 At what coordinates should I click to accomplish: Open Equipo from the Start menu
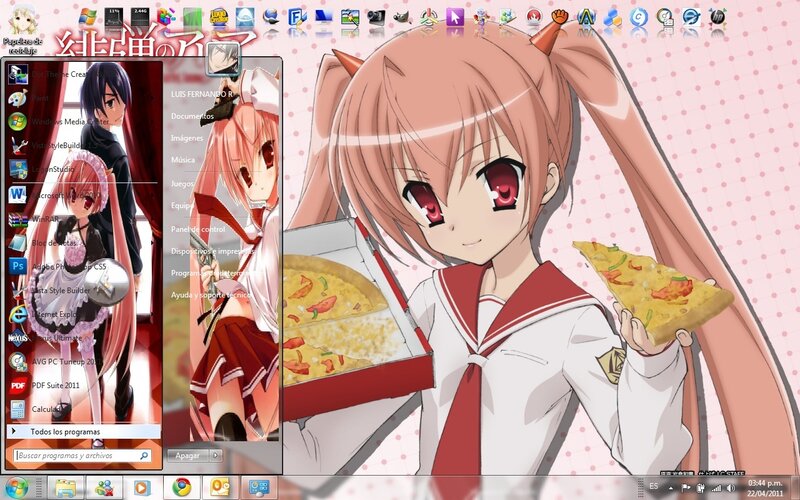182,206
